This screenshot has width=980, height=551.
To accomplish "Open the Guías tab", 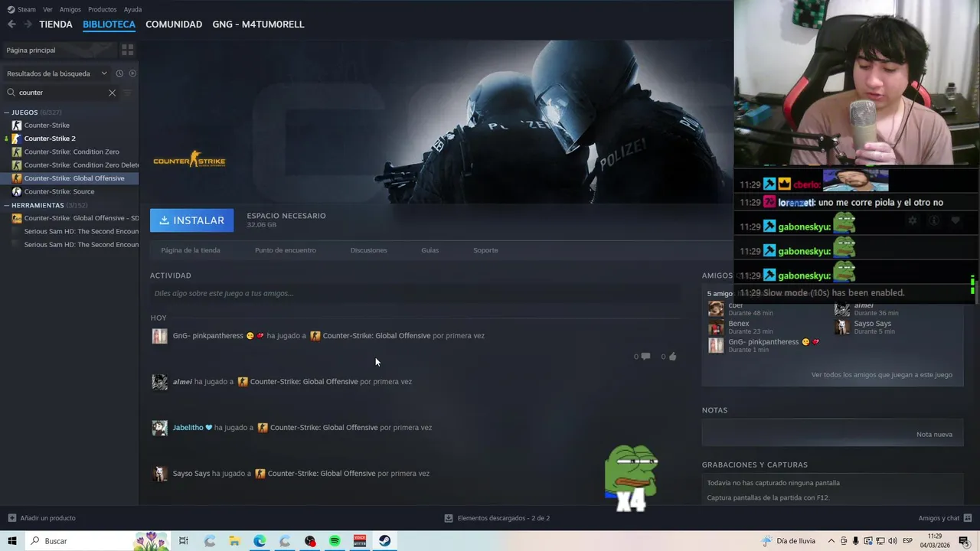I will [x=430, y=250].
